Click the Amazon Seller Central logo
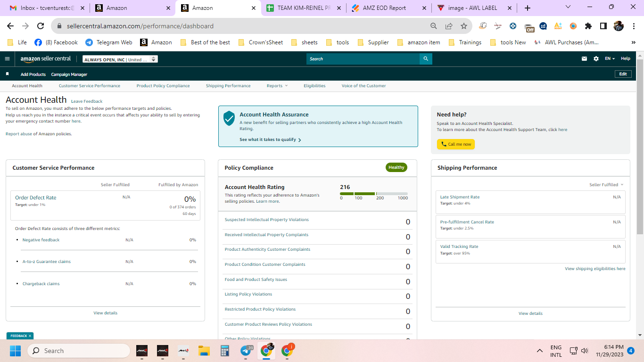644x362 pixels. pos(46,59)
